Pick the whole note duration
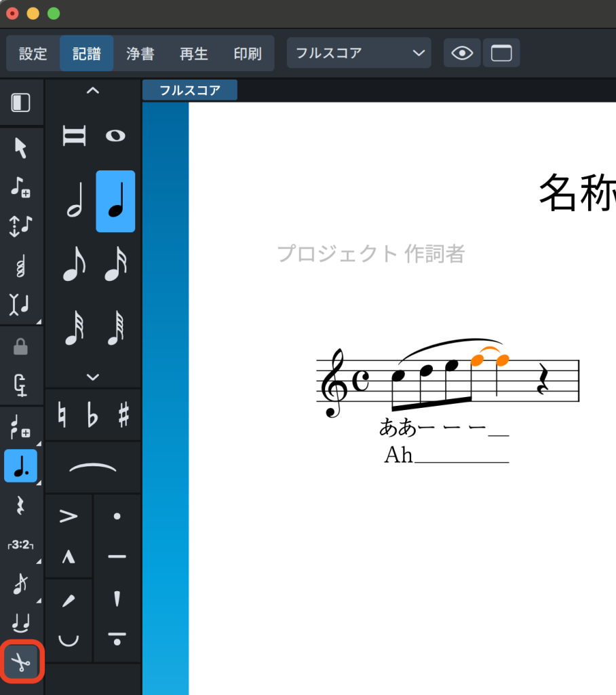Viewport: 616px width, 695px height. click(115, 136)
